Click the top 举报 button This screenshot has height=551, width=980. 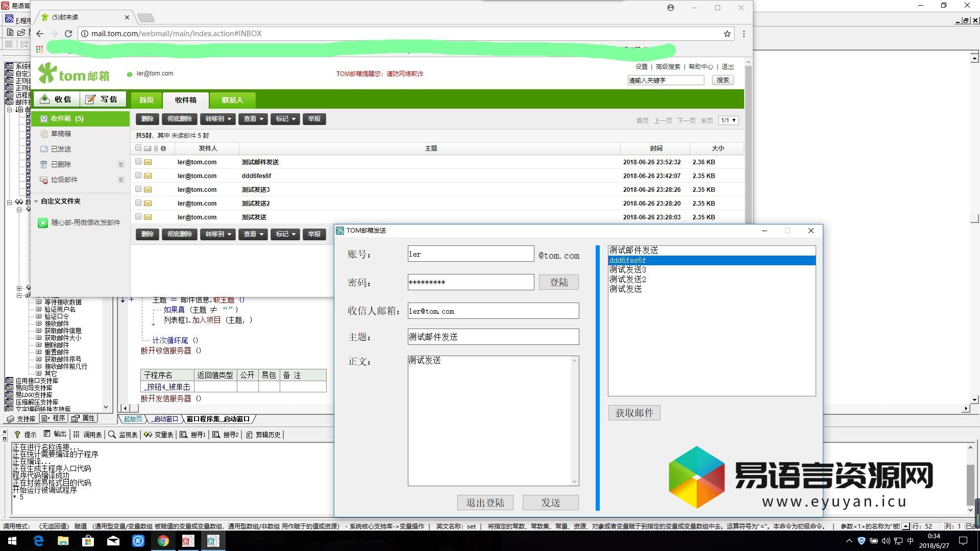[x=314, y=119]
